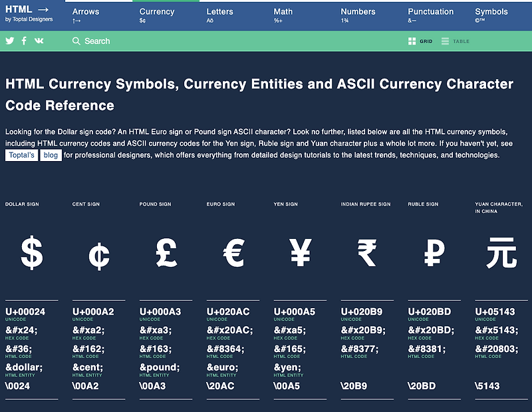Click the &#x20AC; hex code
Image resolution: width=532 pixels, height=412 pixels.
229,330
